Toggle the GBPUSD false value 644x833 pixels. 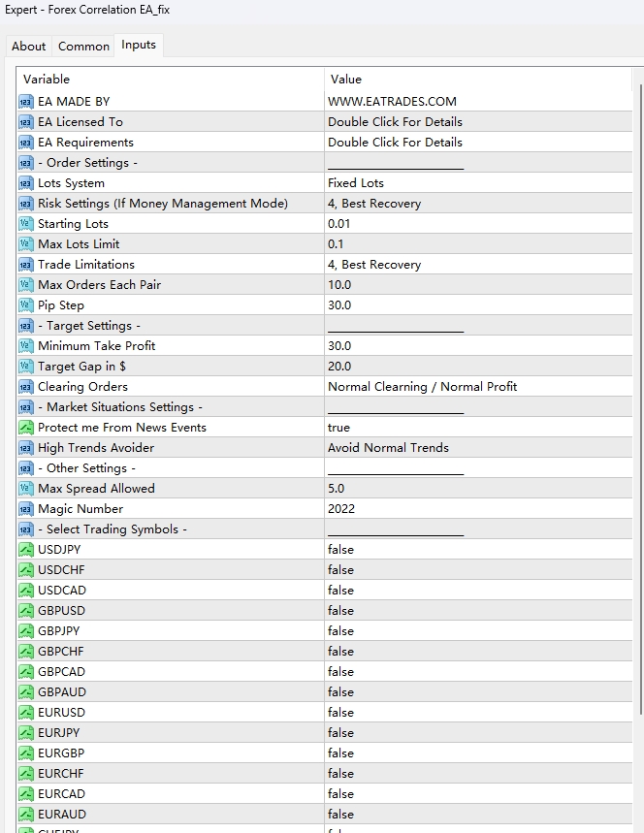coord(341,610)
